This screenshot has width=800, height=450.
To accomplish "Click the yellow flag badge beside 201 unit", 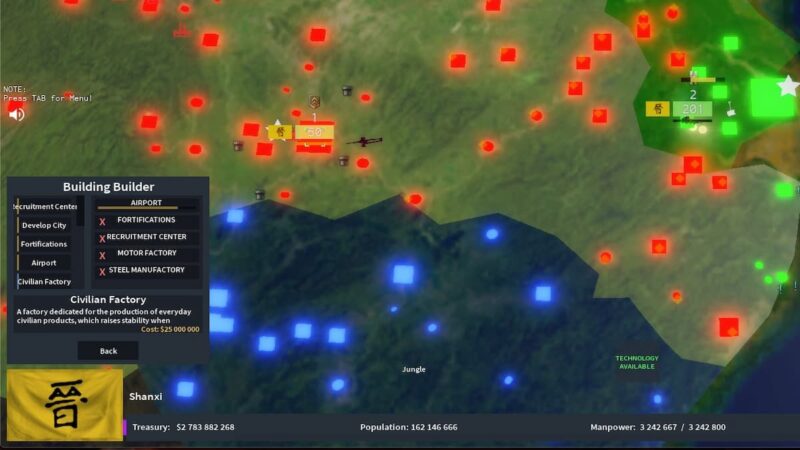I will click(x=657, y=109).
